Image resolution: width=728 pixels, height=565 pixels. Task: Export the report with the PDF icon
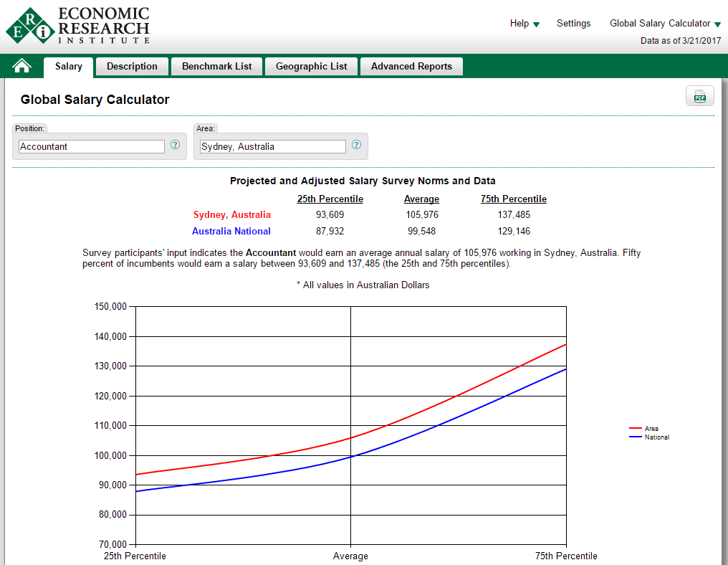pyautogui.click(x=699, y=96)
